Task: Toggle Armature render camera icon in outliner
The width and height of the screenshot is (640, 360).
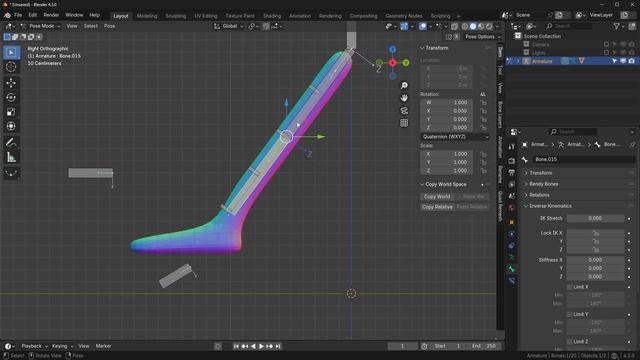Action: (631, 61)
